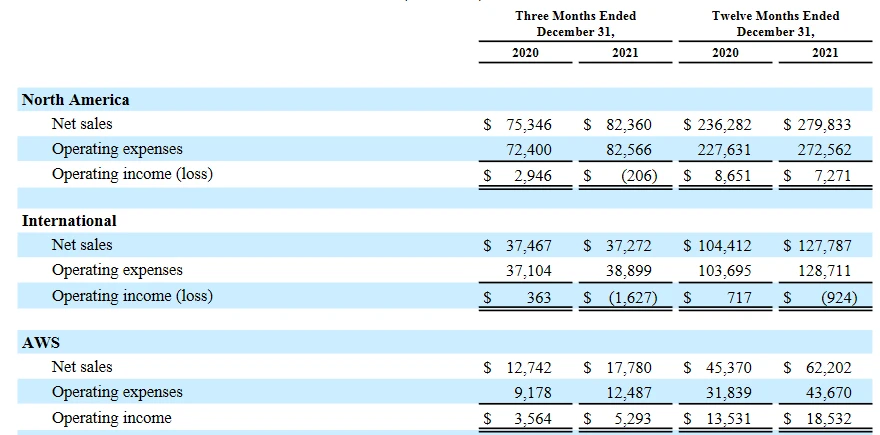
Task: Select North America net sales value 75,346
Action: [530, 125]
